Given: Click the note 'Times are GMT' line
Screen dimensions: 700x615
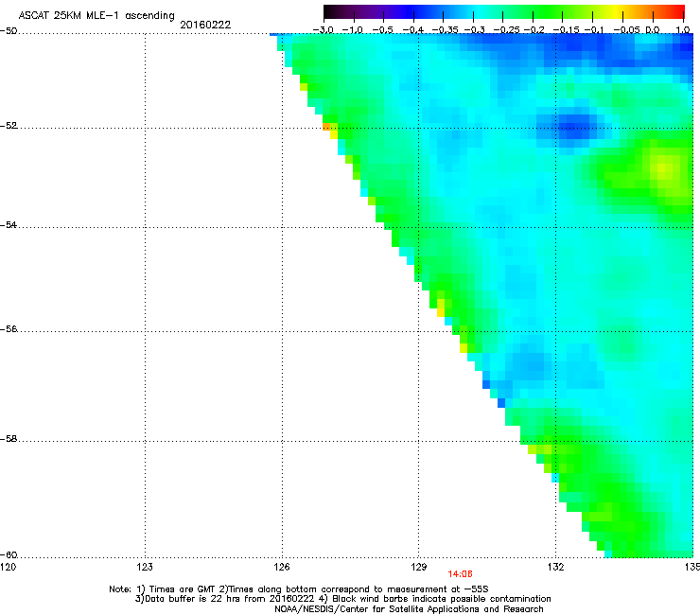Looking at the screenshot, I should [299, 589].
